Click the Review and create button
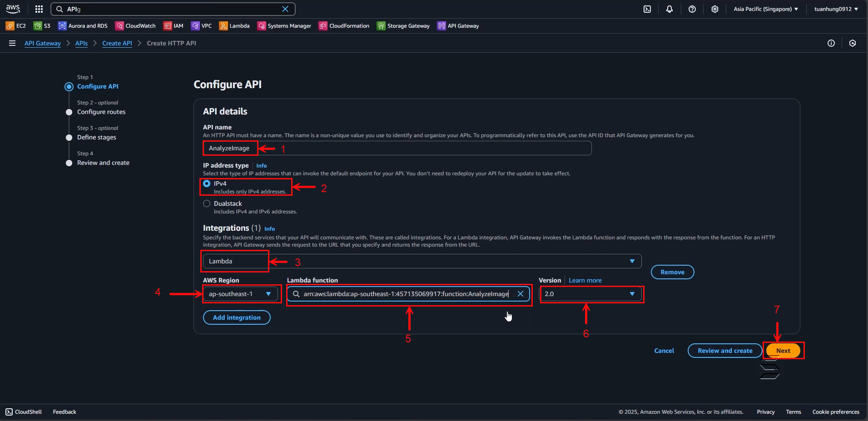868x421 pixels. pyautogui.click(x=725, y=351)
